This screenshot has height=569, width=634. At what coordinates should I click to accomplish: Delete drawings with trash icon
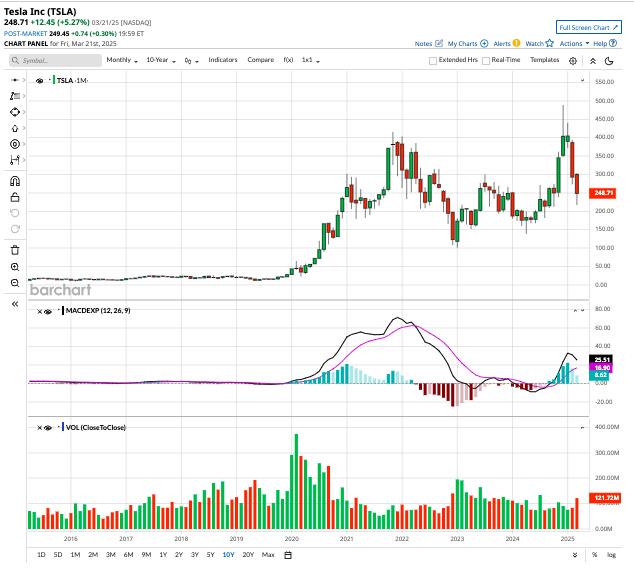click(x=15, y=250)
